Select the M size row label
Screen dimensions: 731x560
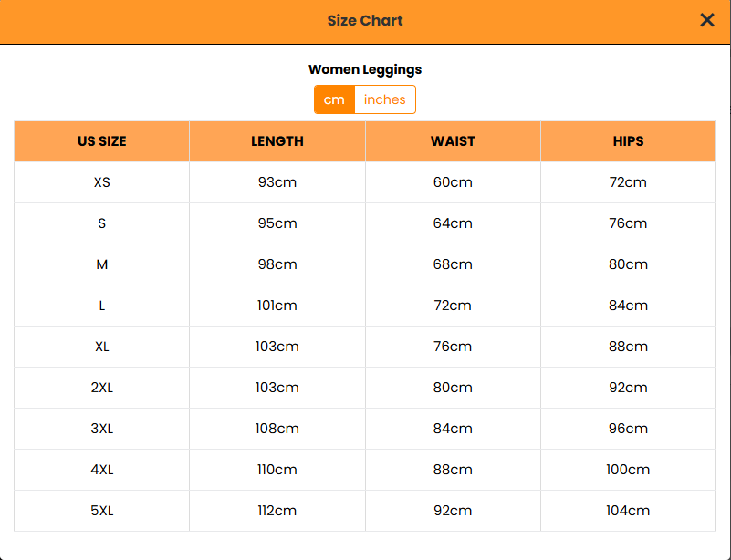click(102, 264)
